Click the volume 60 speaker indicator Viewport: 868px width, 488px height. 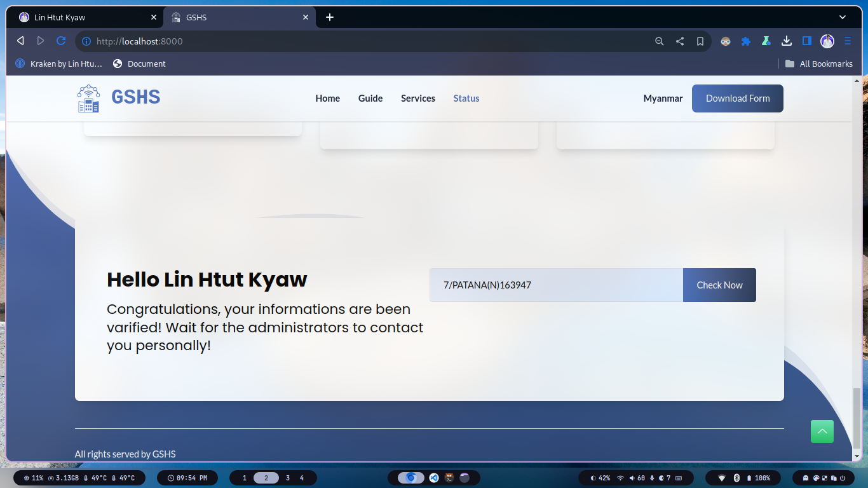pos(637,478)
